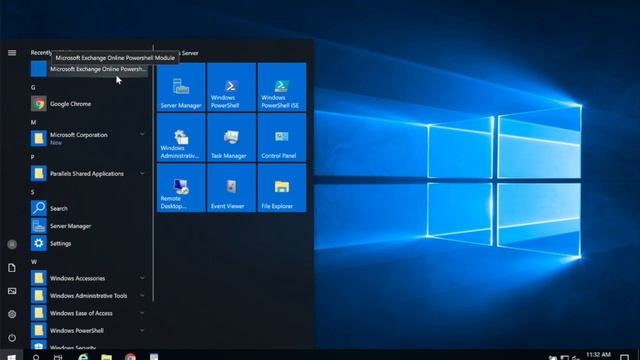Open the Microsoft Corporation folder
Image resolution: width=640 pixels, height=360 pixels.
[89, 138]
